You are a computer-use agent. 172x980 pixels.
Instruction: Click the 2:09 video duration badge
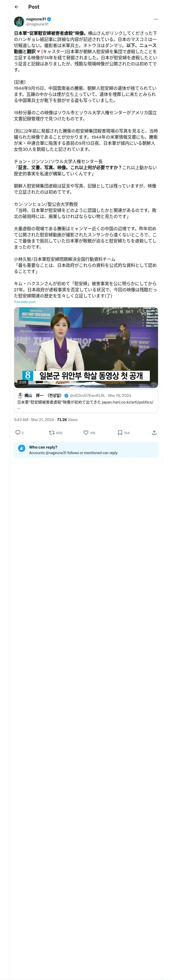(x=23, y=382)
